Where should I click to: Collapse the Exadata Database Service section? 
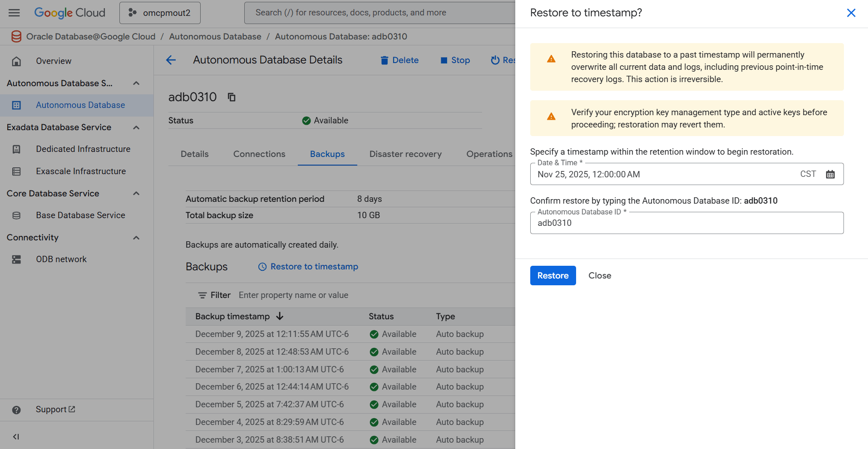point(136,127)
